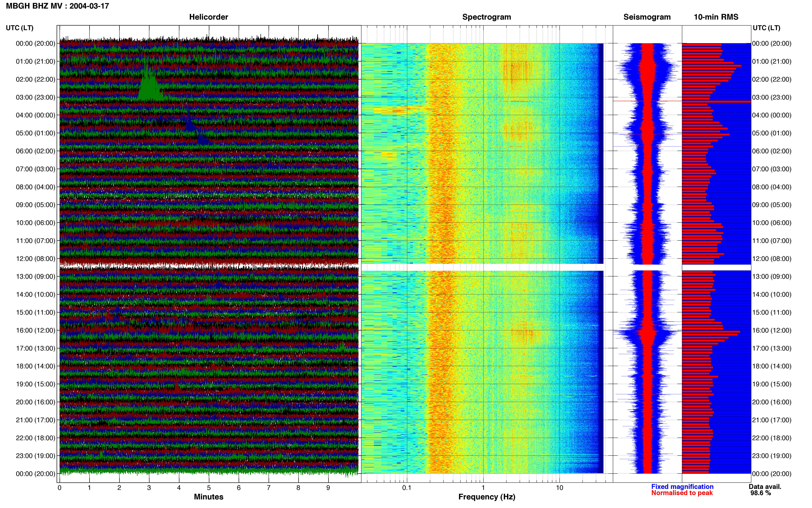The width and height of the screenshot is (812, 508).
Task: Click left time label 10:00 (06:00)
Action: point(35,223)
